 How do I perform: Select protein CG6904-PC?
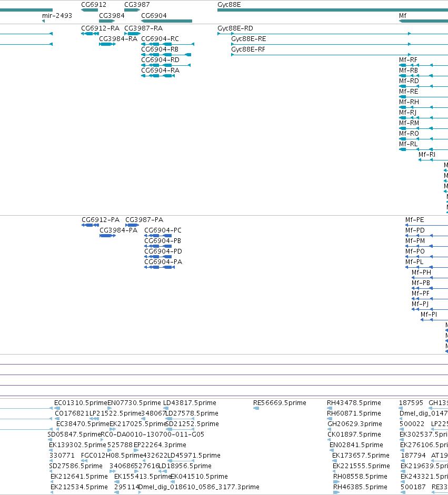pos(163,230)
